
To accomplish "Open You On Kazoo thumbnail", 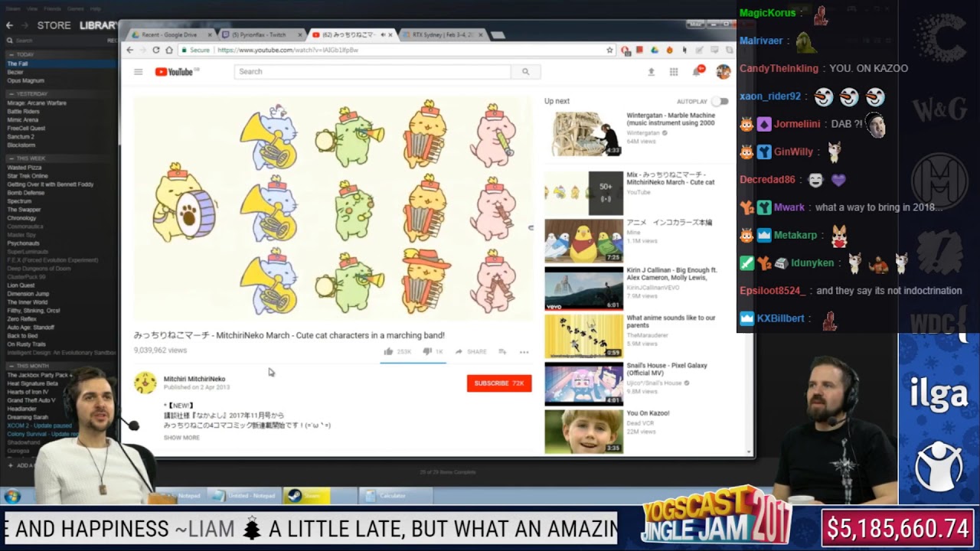I will [x=583, y=432].
